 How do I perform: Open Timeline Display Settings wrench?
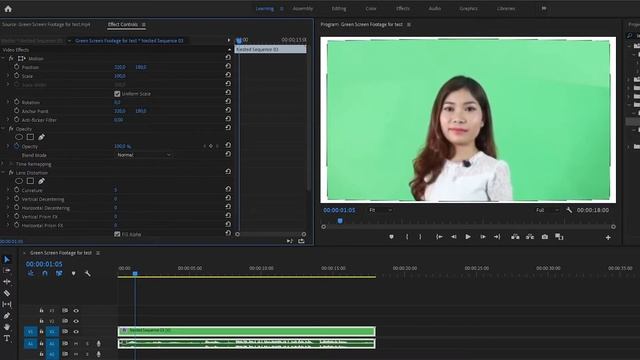tap(87, 273)
